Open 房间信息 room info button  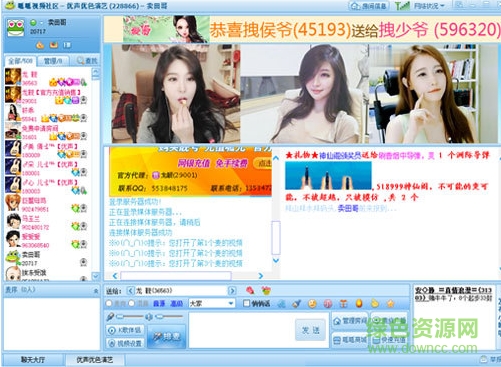(370, 6)
